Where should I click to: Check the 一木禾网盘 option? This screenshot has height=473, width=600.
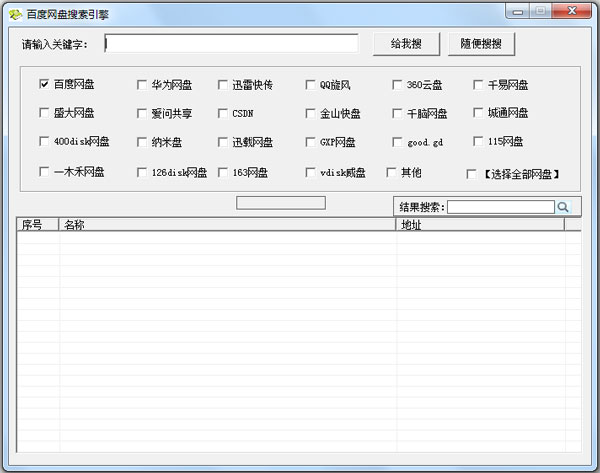[x=44, y=171]
